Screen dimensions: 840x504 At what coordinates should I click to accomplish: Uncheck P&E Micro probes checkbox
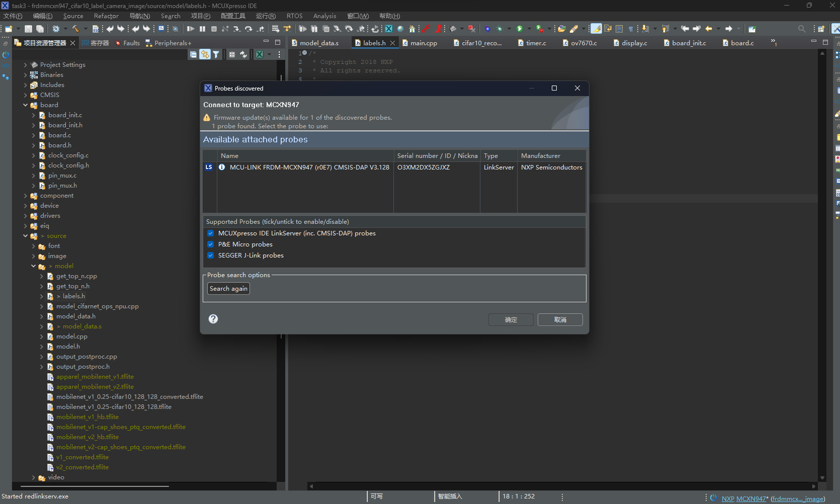click(x=210, y=244)
